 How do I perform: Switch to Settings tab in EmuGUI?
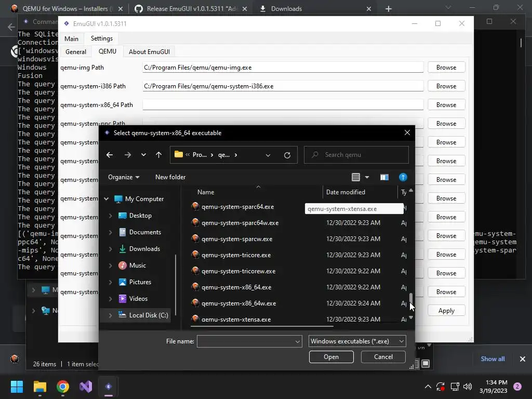coord(102,38)
